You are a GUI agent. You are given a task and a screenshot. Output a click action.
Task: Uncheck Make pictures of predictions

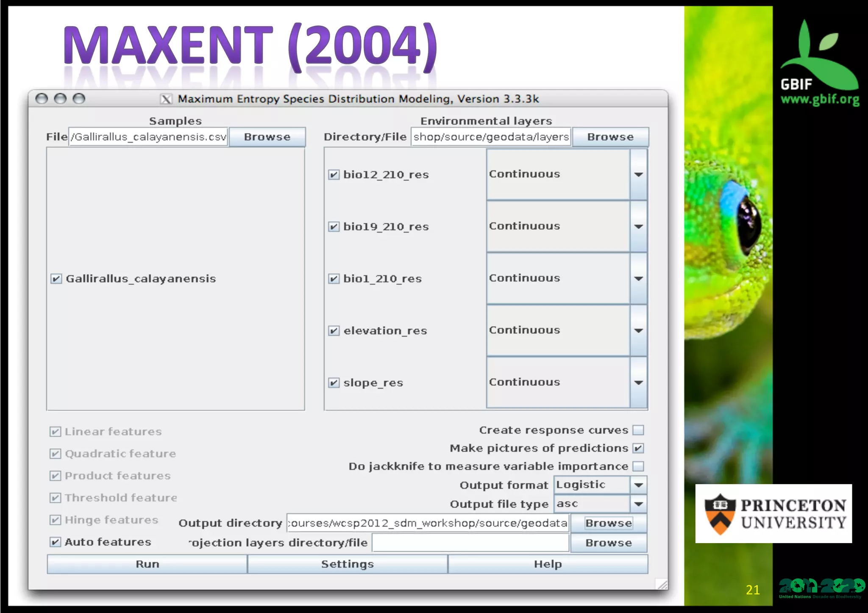(638, 448)
